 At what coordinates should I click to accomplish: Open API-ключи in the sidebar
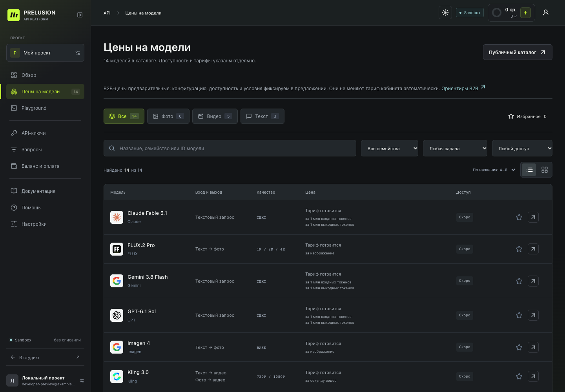click(45, 133)
